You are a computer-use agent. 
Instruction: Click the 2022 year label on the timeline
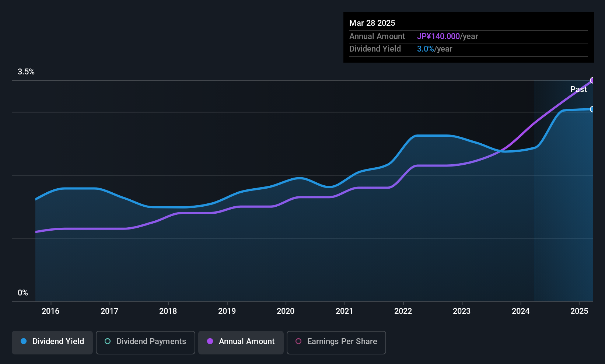tap(403, 311)
